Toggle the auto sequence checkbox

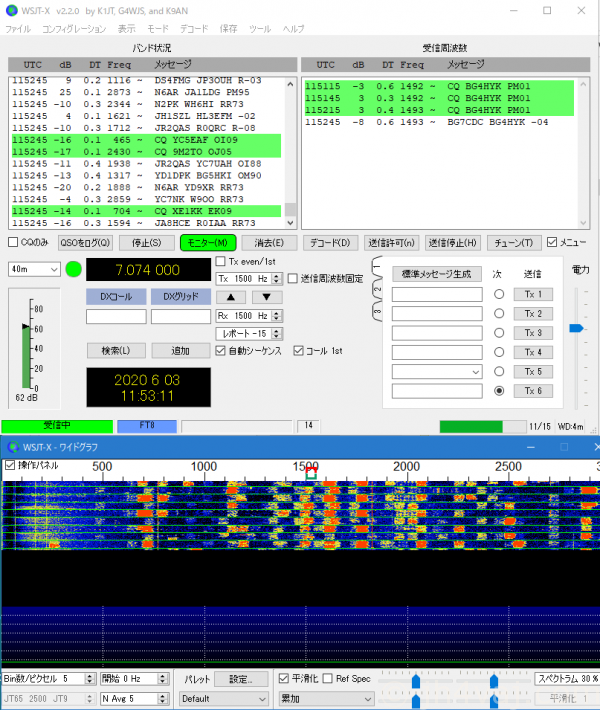(x=221, y=351)
